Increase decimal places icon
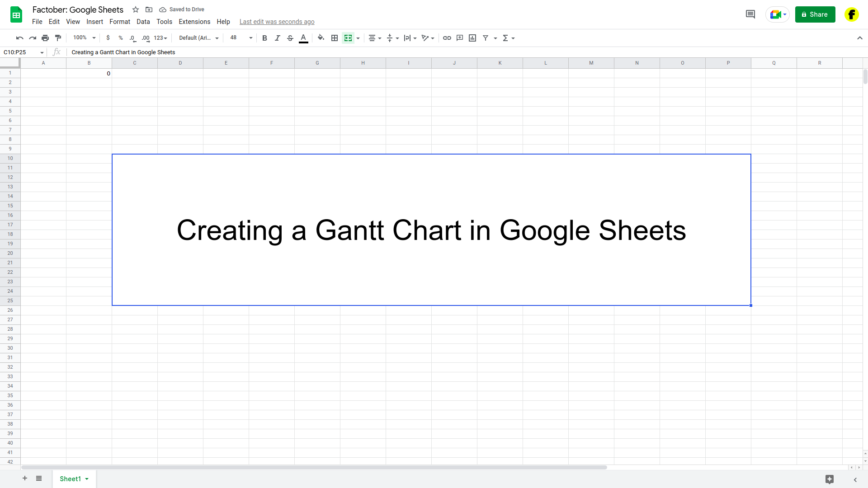 (x=146, y=38)
